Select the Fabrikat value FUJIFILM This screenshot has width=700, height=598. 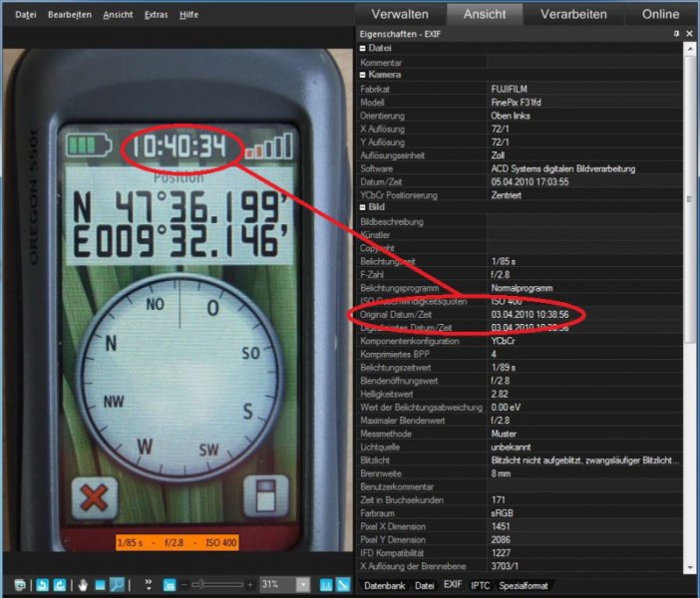coord(510,89)
